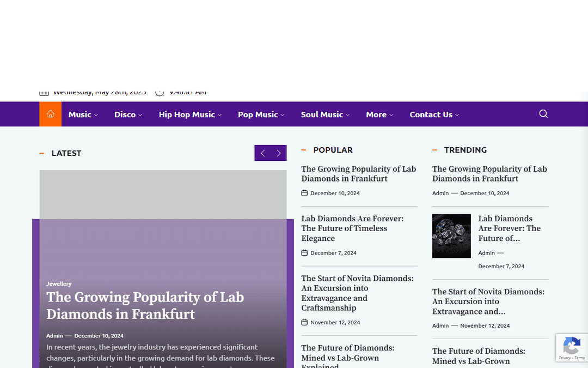The height and width of the screenshot is (368, 588).
Task: Open the Soul Music nav item
Action: (322, 114)
